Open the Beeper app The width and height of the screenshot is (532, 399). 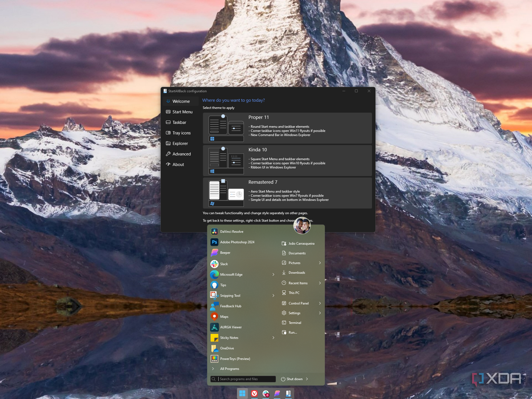point(225,253)
